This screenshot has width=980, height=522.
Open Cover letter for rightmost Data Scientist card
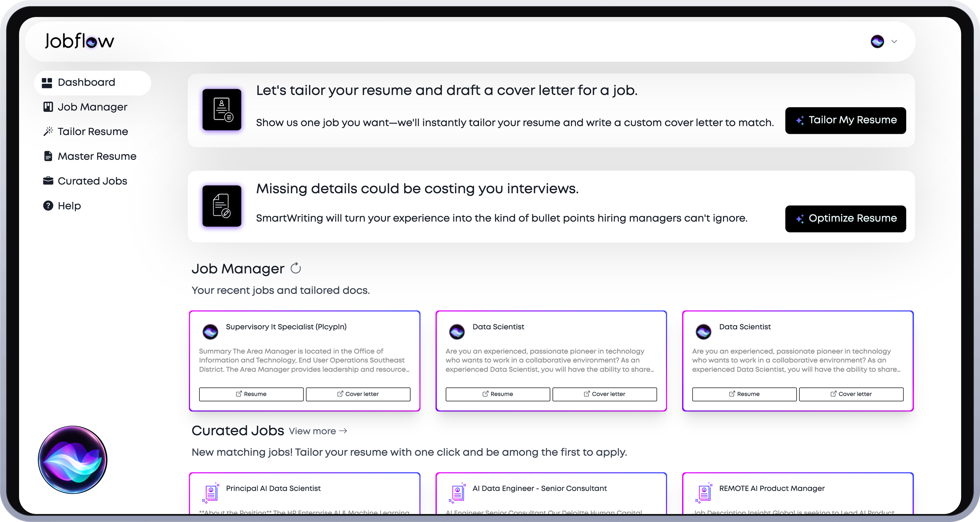coord(851,394)
